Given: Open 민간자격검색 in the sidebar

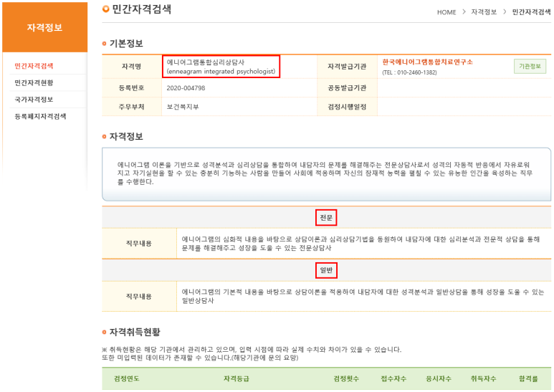Looking at the screenshot, I should coord(34,66).
